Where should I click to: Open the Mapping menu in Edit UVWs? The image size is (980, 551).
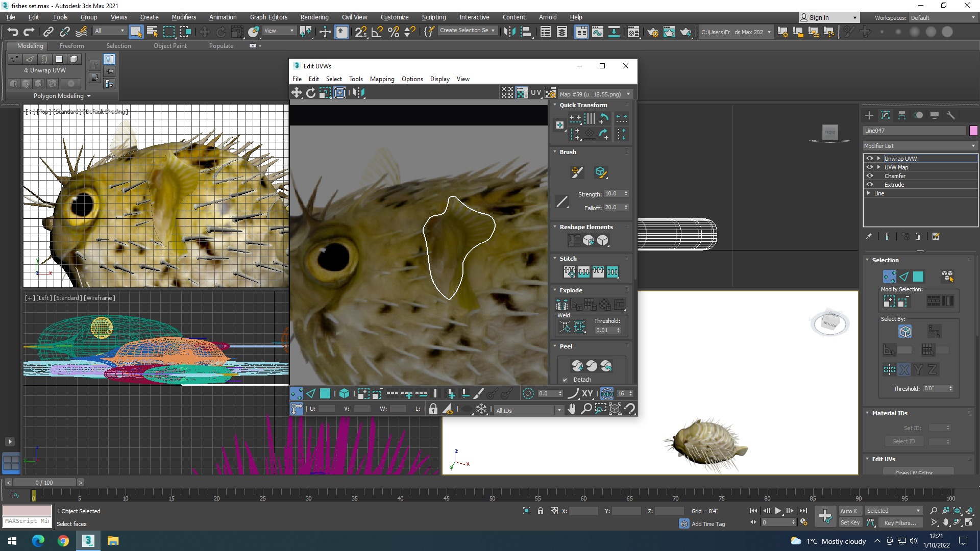[x=382, y=79]
